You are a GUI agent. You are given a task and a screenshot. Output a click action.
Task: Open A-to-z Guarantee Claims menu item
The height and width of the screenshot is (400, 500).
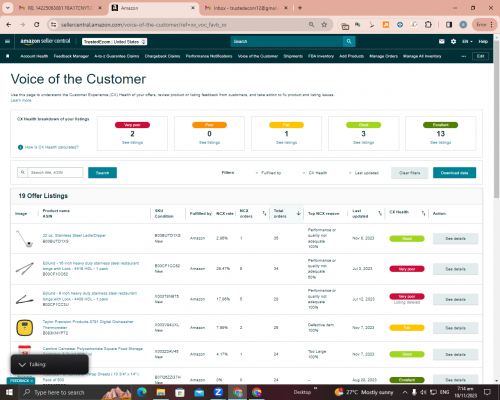click(x=117, y=56)
